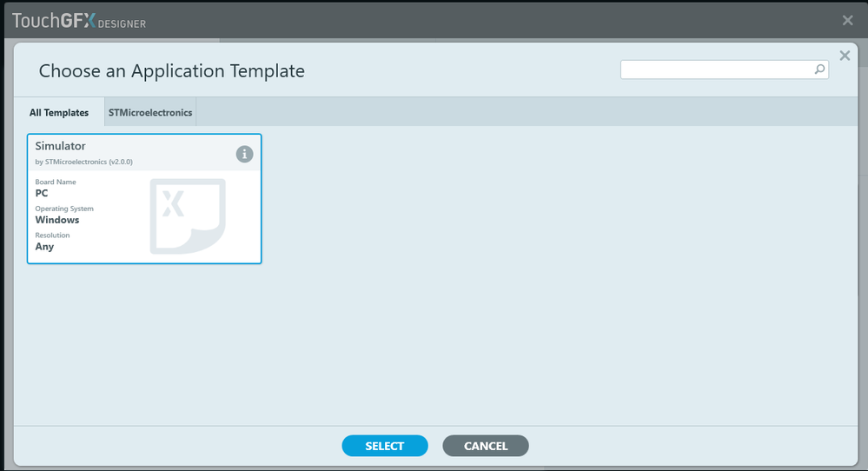The width and height of the screenshot is (868, 471).
Task: Click the by STMicroelectronics (v2.0.0) subtitle
Action: 83,162
